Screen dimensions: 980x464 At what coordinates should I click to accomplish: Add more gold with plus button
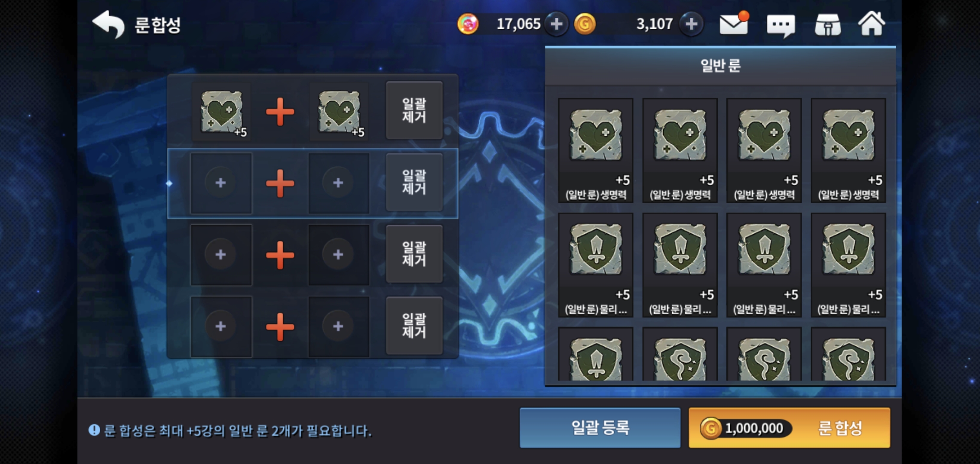point(691,24)
